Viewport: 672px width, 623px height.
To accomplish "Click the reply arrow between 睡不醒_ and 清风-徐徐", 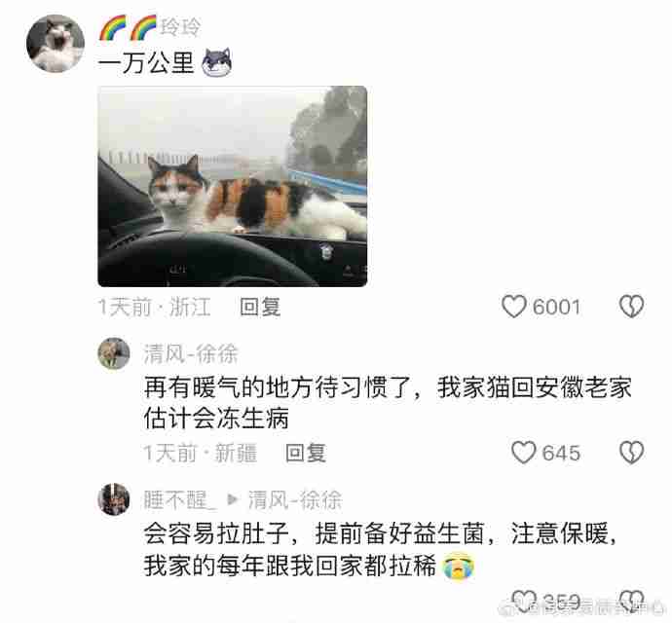I will [233, 499].
